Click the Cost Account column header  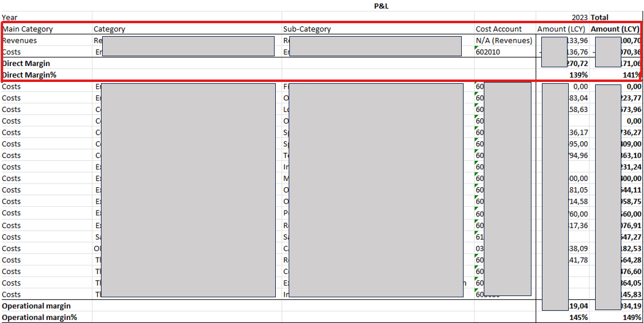tap(498, 29)
